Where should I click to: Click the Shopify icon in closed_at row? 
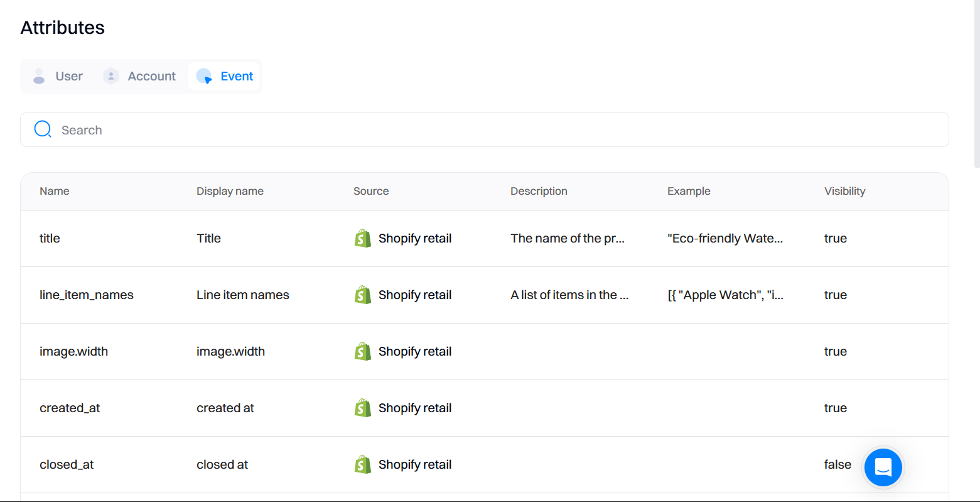coord(363,464)
